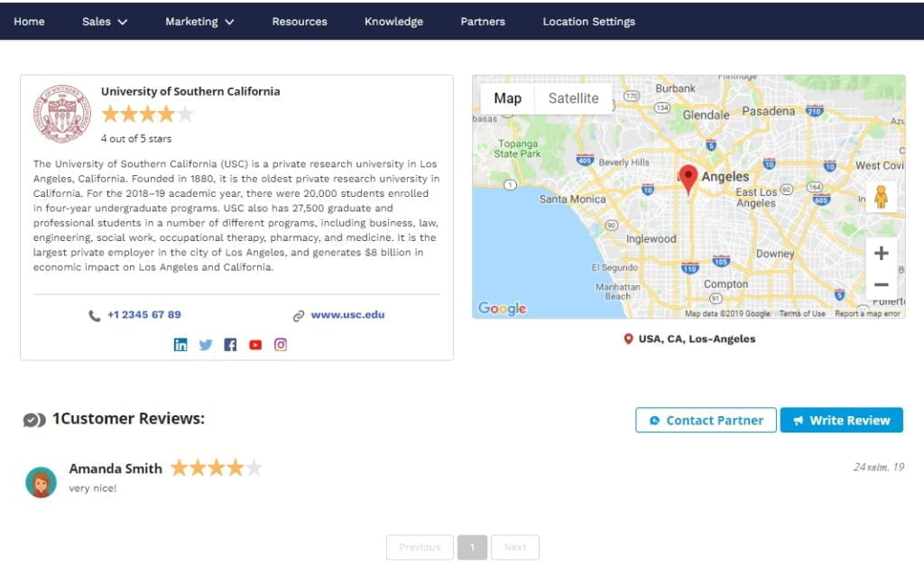Click the red map pin on Los Angeles
Screen dimensions: 924x567
(x=688, y=179)
